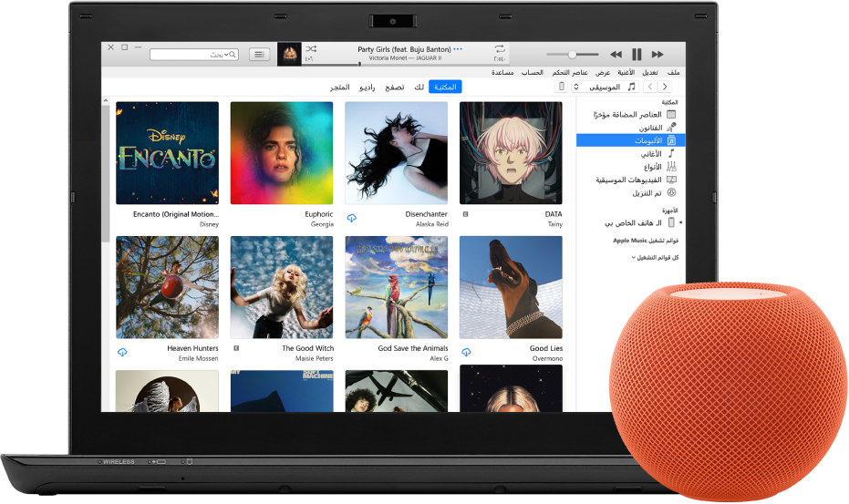Download Good Lies using its cloud icon
Image resolution: width=849 pixels, height=504 pixels.
coord(466,353)
